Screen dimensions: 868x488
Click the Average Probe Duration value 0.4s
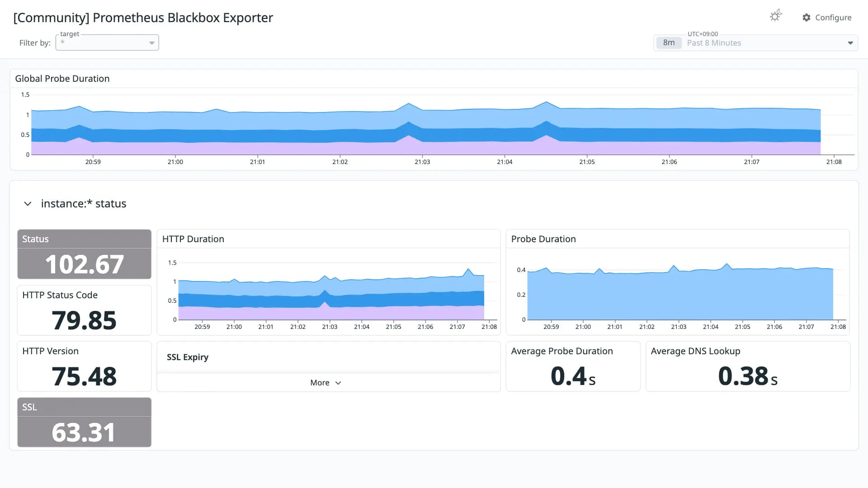573,376
